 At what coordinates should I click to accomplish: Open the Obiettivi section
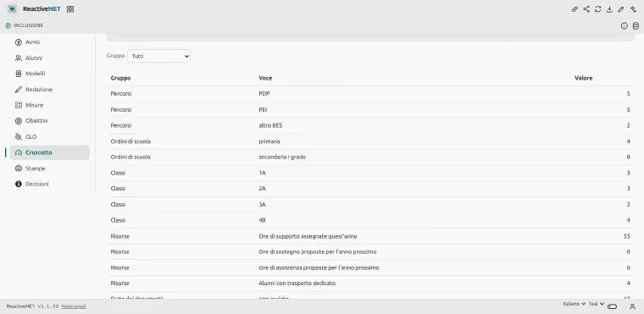point(50,121)
